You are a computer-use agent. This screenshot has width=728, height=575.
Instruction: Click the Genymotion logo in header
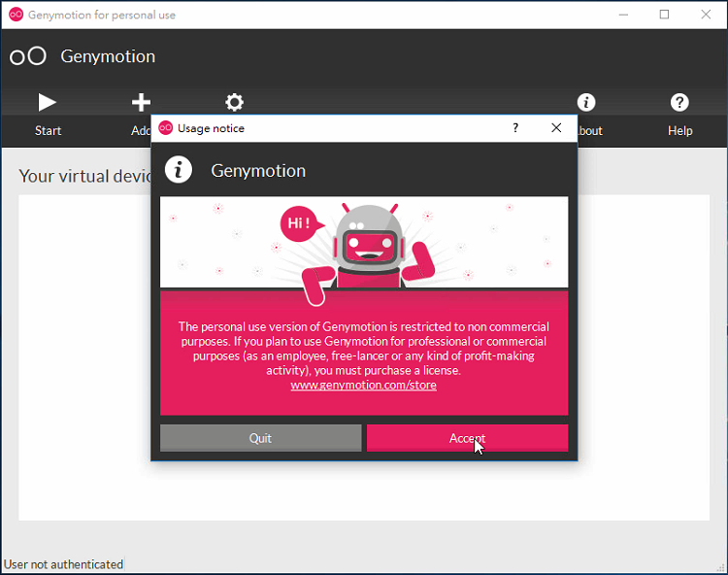coord(28,56)
